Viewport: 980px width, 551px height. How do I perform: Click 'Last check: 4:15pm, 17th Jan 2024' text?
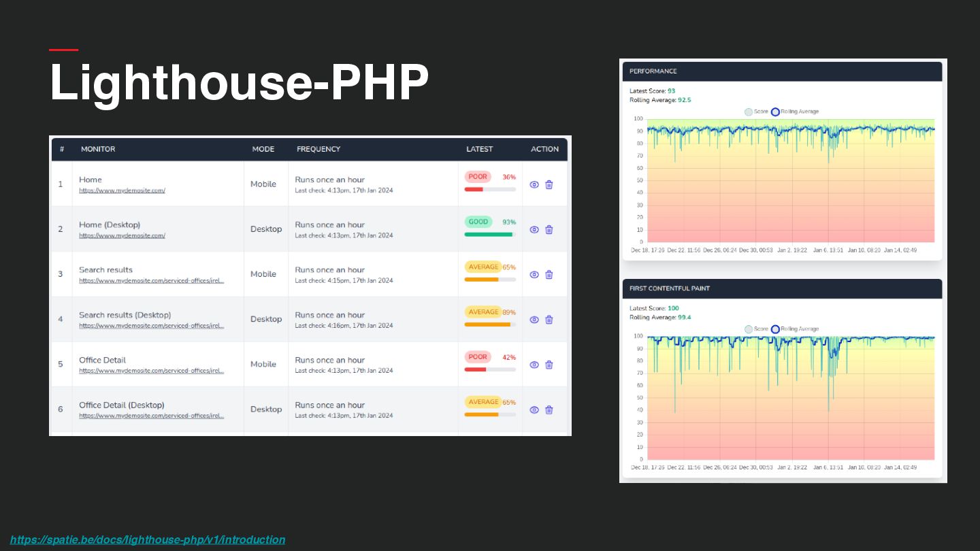[x=344, y=280]
